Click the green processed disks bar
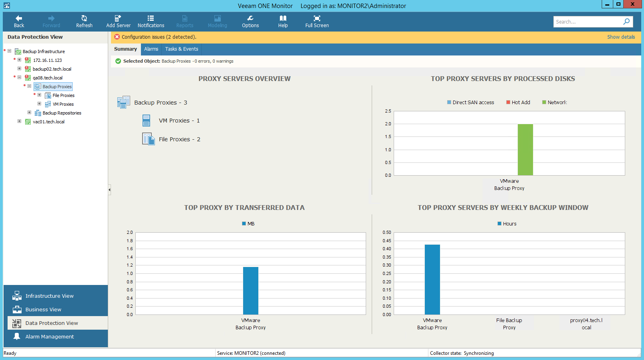 525,150
